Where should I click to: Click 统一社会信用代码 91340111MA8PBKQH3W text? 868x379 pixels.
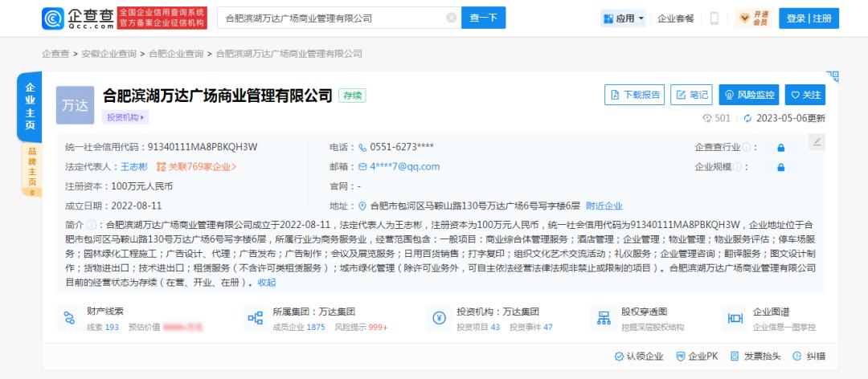coord(161,147)
